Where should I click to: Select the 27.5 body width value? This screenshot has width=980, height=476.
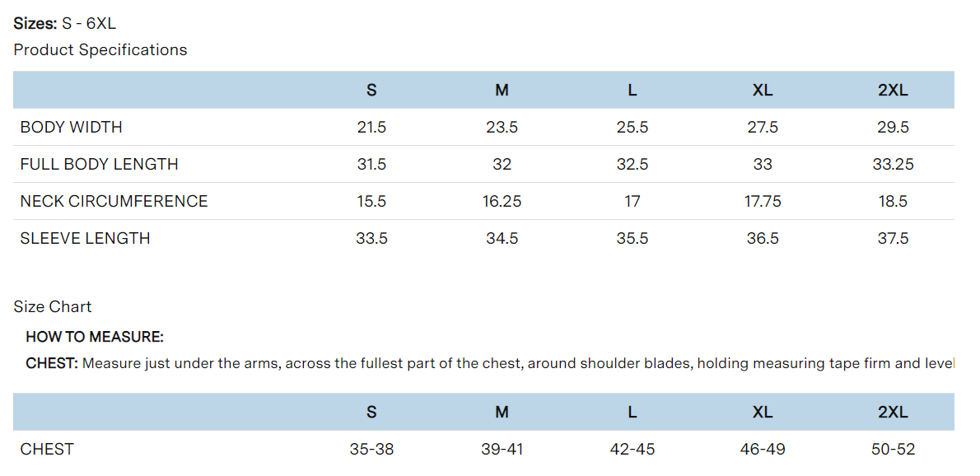[x=763, y=128]
